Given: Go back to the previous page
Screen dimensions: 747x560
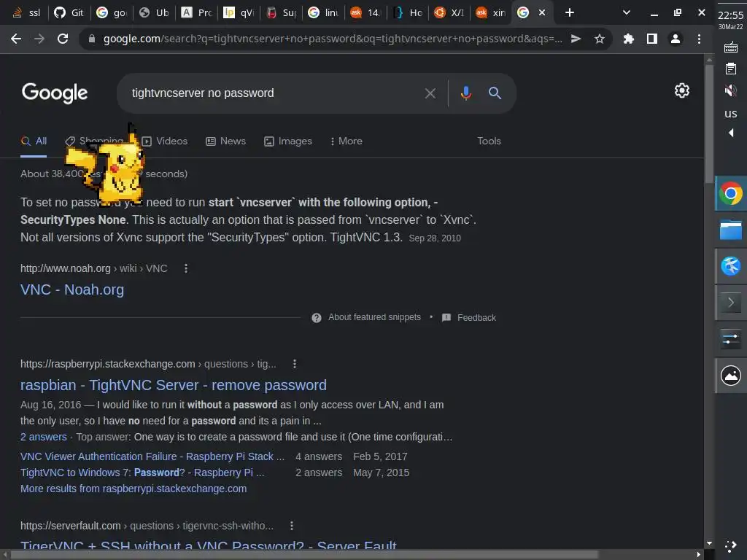Looking at the screenshot, I should pos(16,39).
